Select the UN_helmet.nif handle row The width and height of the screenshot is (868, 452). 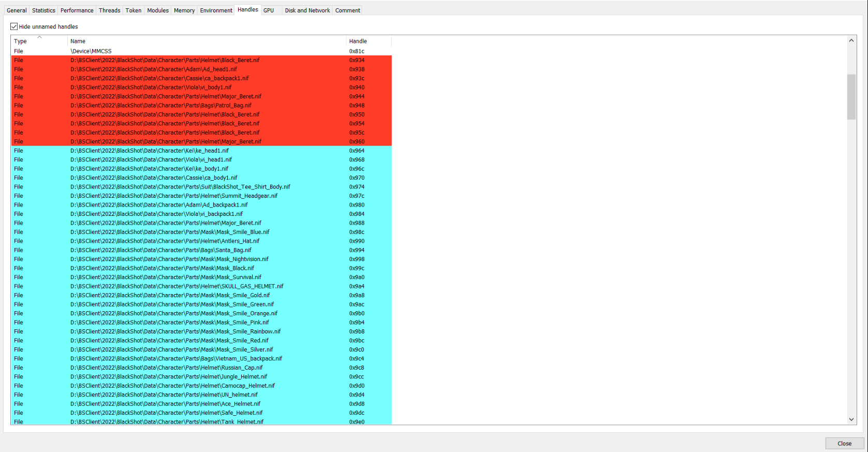coord(201,395)
